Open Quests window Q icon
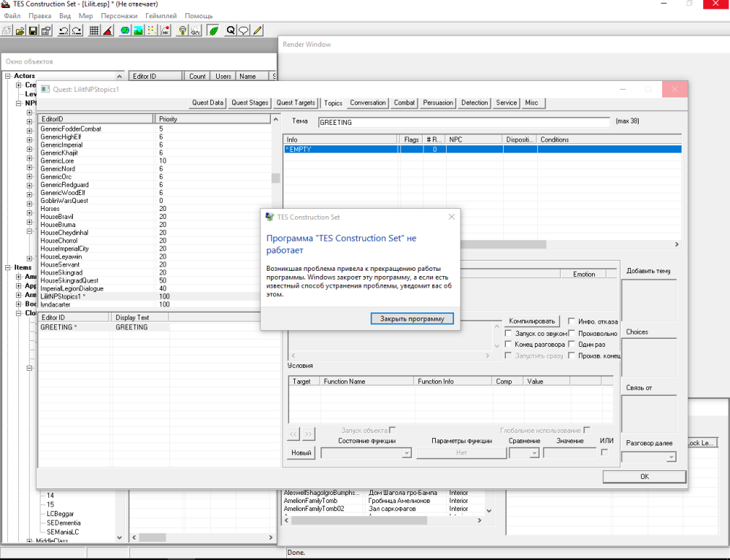Image resolution: width=730 pixels, height=560 pixels. click(x=231, y=31)
